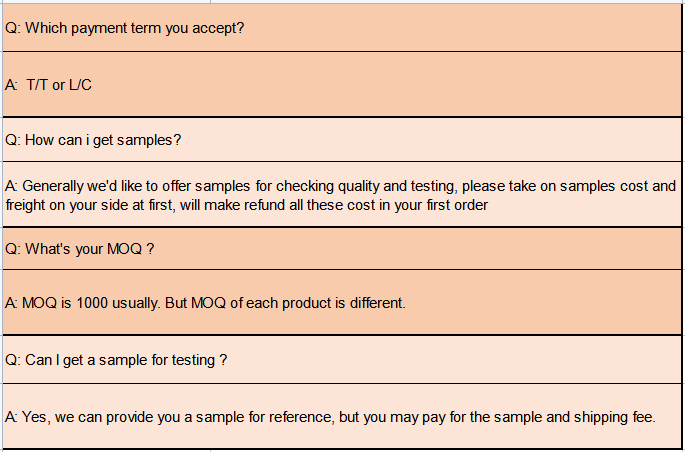Click the 'What's your MOQ ?' question cell
Viewport: 685px width, 452px height.
[342, 248]
